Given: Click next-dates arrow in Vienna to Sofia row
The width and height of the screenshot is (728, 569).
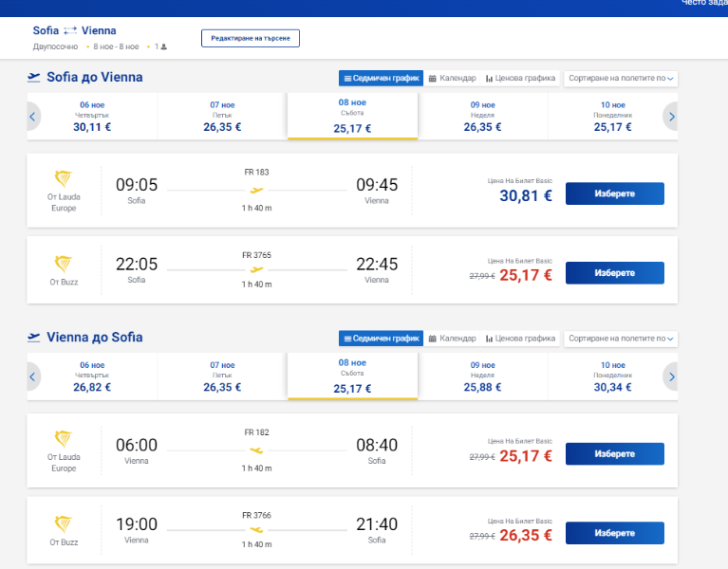Looking at the screenshot, I should pos(671,376).
